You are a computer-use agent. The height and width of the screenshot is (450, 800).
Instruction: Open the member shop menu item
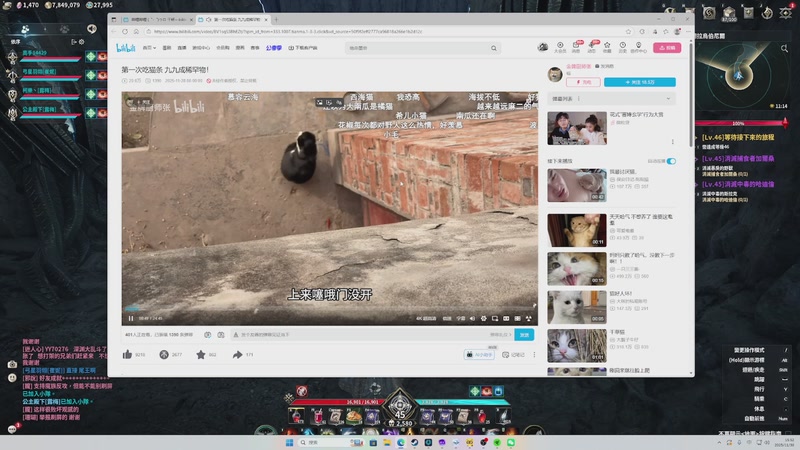click(x=222, y=48)
